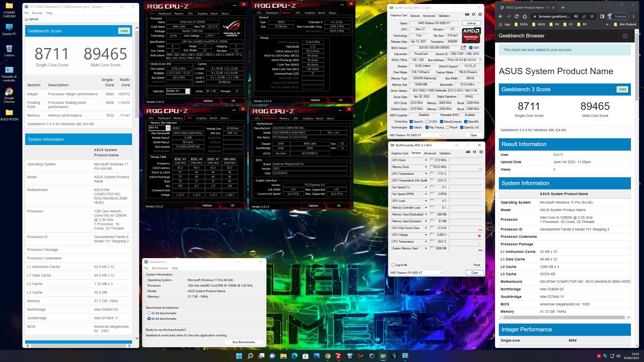The height and width of the screenshot is (362, 644).
Task: Expand the GPU Voltage sensor dropdown
Action: click(426, 235)
